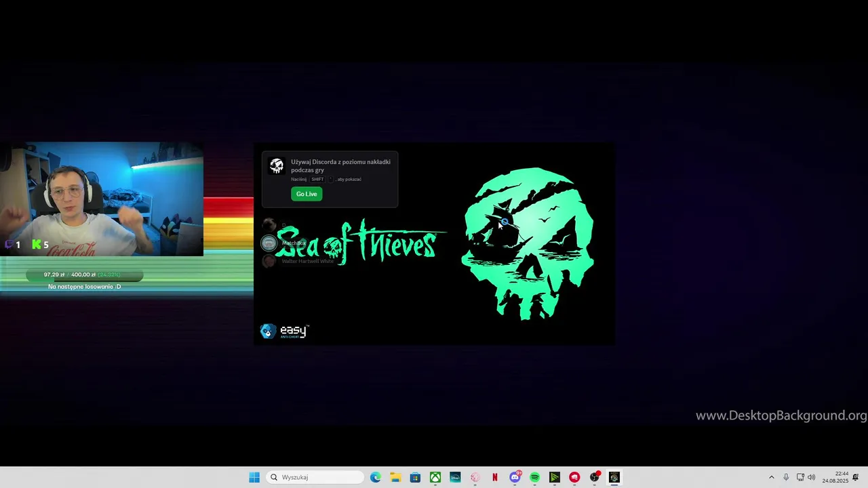
Task: Open the red square taskbar app
Action: [x=574, y=477]
